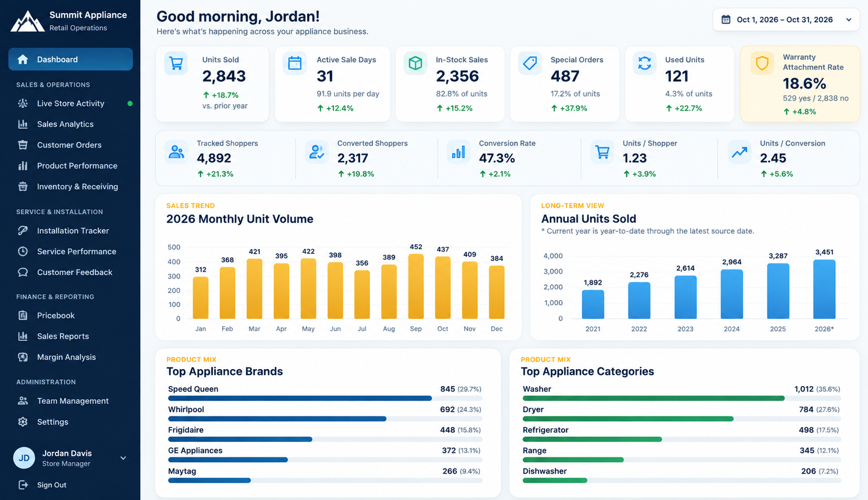868x500 pixels.
Task: Click the Special Orders tag icon
Action: point(530,64)
